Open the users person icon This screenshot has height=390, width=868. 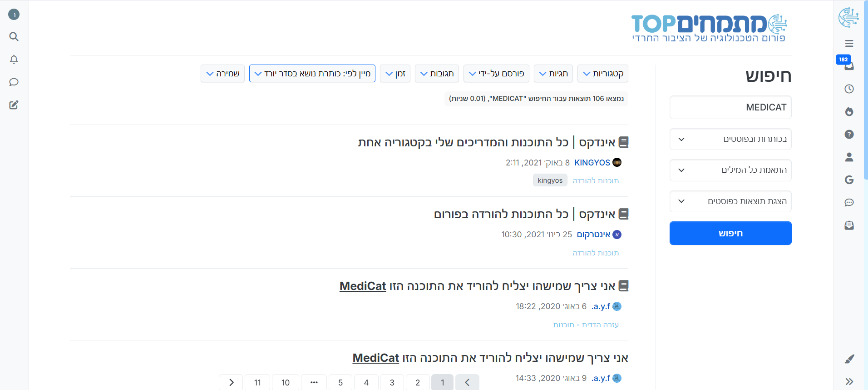pyautogui.click(x=849, y=157)
